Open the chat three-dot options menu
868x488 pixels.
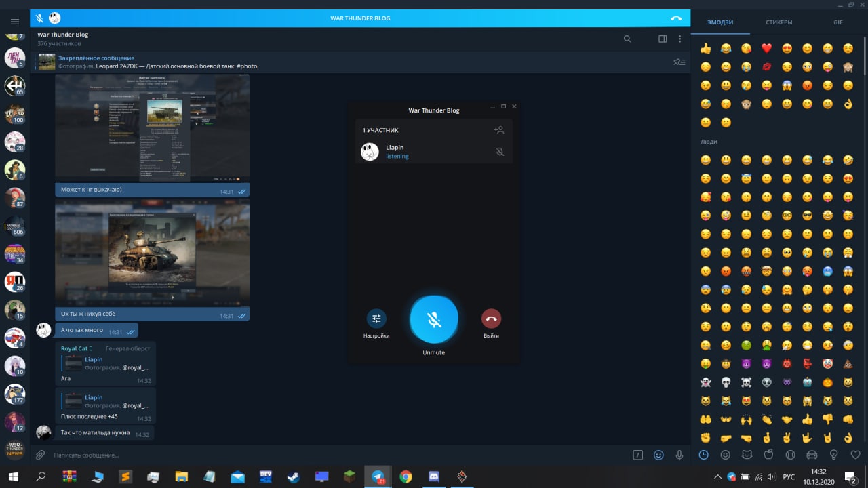[x=679, y=39]
